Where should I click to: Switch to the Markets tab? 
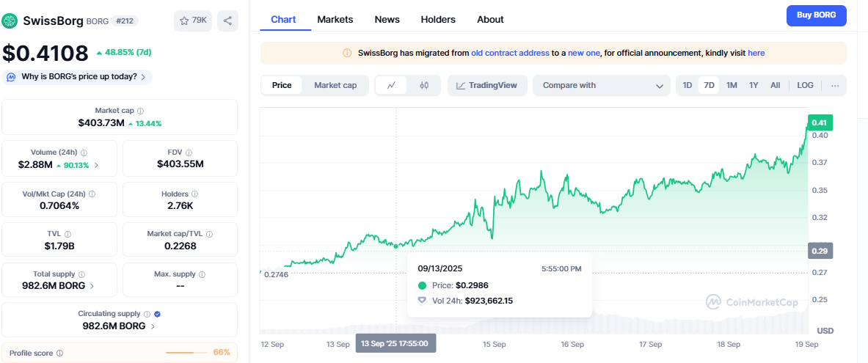click(x=335, y=19)
